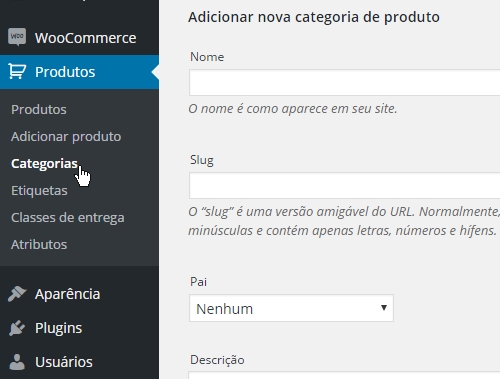
Task: Click the Slug field label
Action: click(x=202, y=160)
